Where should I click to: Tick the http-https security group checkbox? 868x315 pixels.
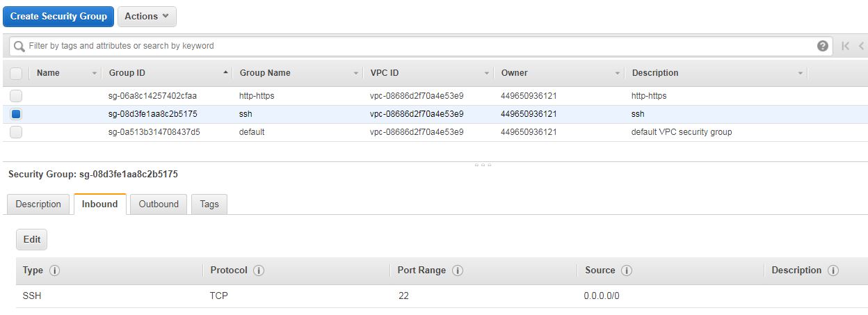click(16, 96)
